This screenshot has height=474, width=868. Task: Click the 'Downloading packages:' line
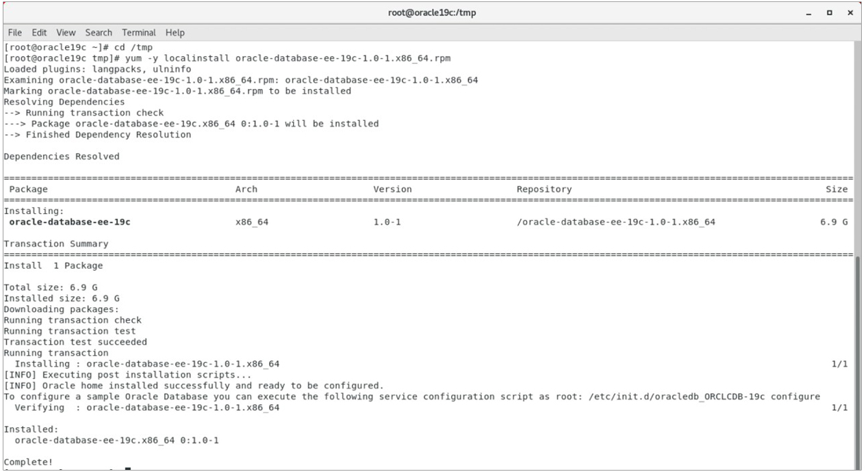click(x=62, y=309)
